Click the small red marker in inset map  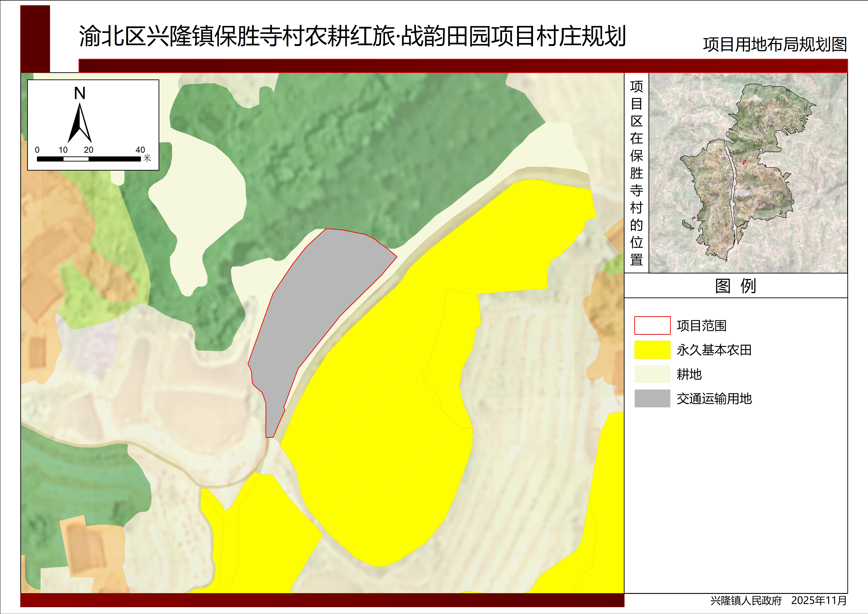[x=744, y=163]
